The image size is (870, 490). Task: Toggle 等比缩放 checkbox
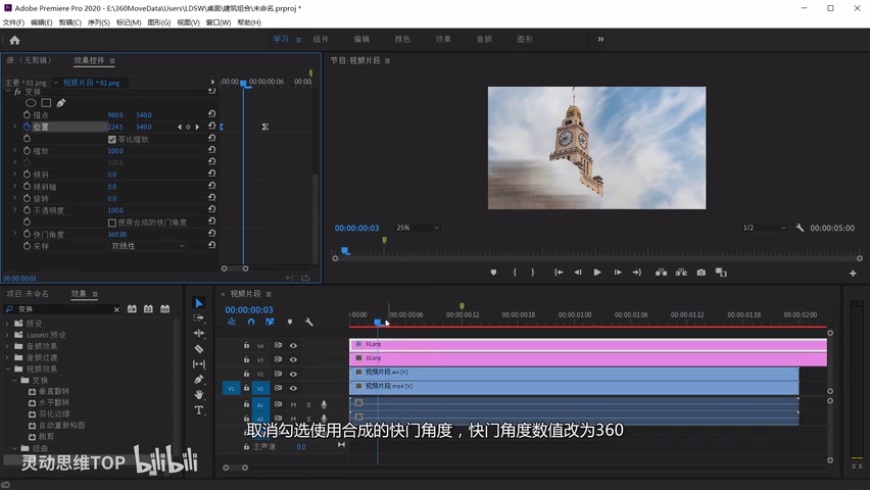click(x=112, y=139)
